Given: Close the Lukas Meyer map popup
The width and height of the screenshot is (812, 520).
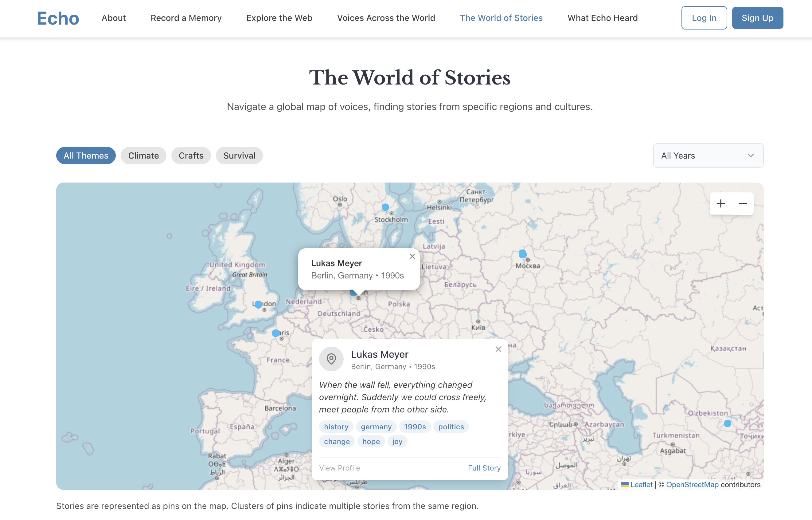Looking at the screenshot, I should [412, 256].
